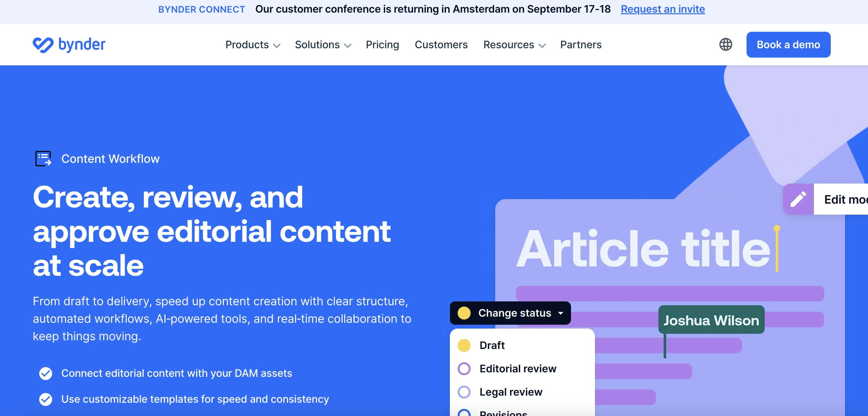Select the Legal review status option
The width and height of the screenshot is (868, 416).
(522, 392)
